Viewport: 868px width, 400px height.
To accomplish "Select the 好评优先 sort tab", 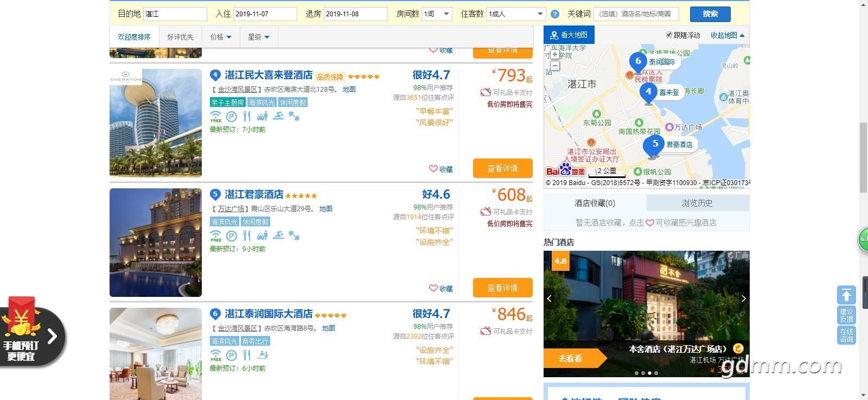I will click(x=180, y=37).
